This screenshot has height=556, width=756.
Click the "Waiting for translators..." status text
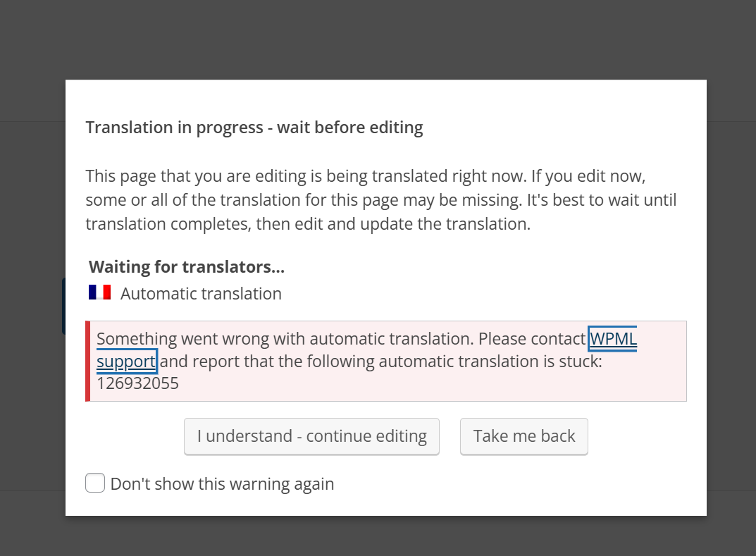(187, 267)
